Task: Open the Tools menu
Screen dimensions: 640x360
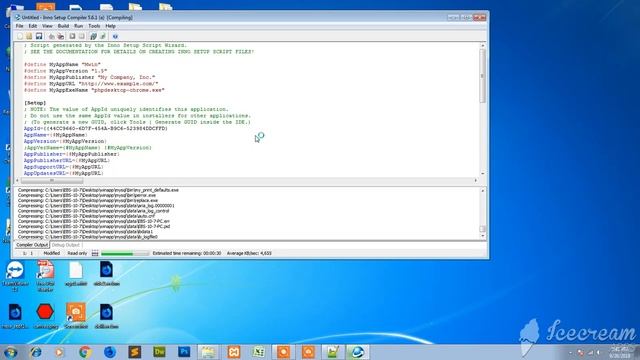Action: point(94,26)
